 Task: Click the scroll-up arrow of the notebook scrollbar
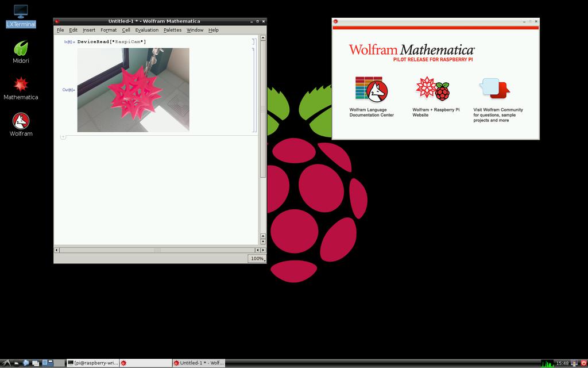click(x=263, y=38)
